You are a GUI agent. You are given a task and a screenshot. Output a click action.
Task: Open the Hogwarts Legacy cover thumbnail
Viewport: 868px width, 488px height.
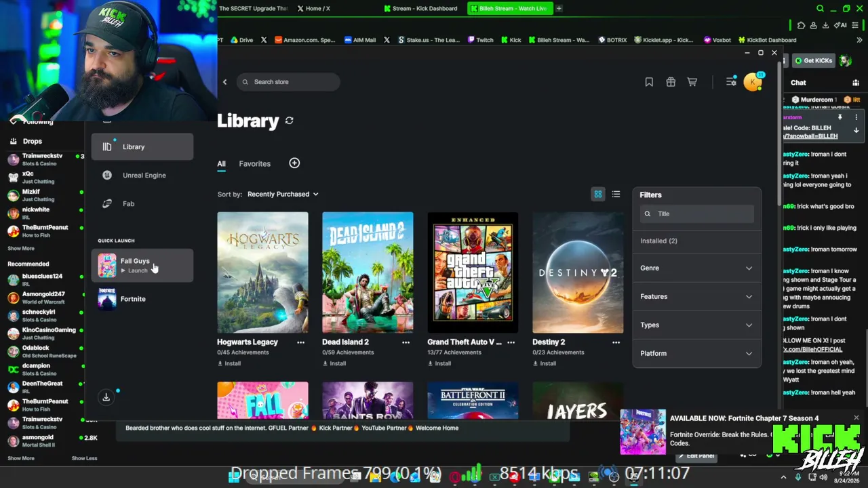(262, 272)
